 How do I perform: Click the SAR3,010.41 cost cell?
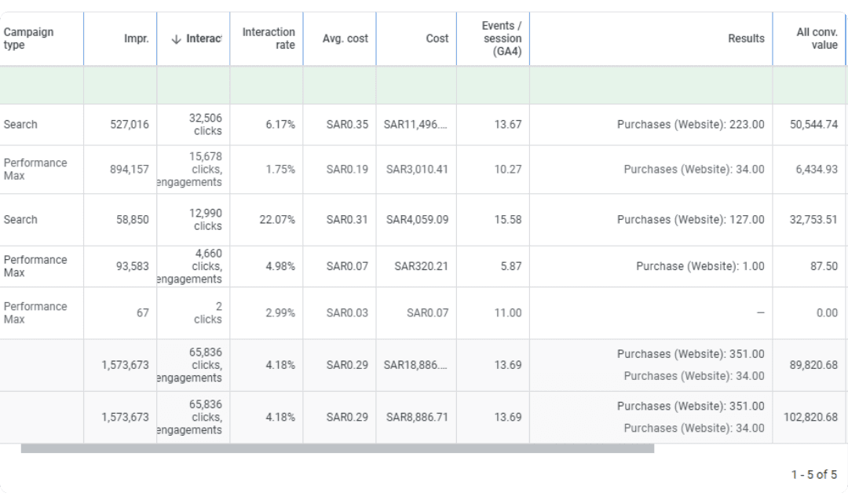417,170
